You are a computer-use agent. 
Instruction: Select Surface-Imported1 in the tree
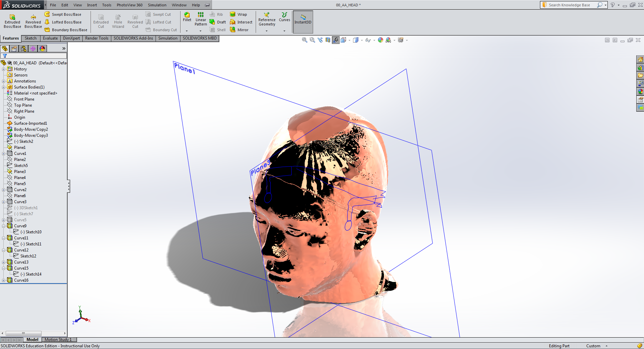[31, 123]
